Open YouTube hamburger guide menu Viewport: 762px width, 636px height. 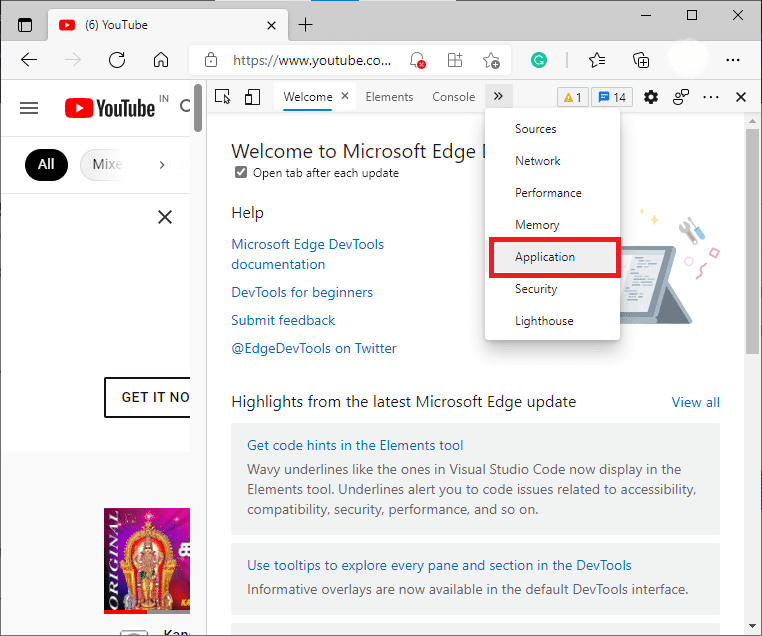(x=29, y=107)
